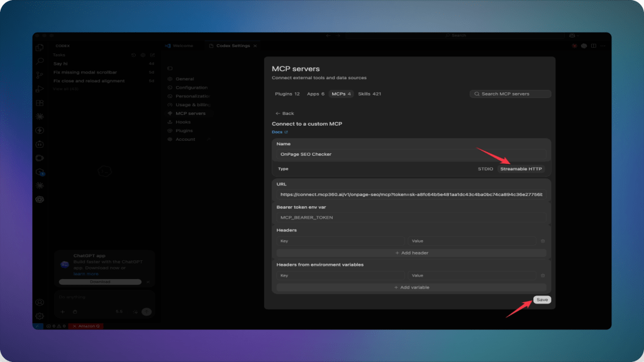Click the Save button
The width and height of the screenshot is (644, 362).
click(x=542, y=300)
